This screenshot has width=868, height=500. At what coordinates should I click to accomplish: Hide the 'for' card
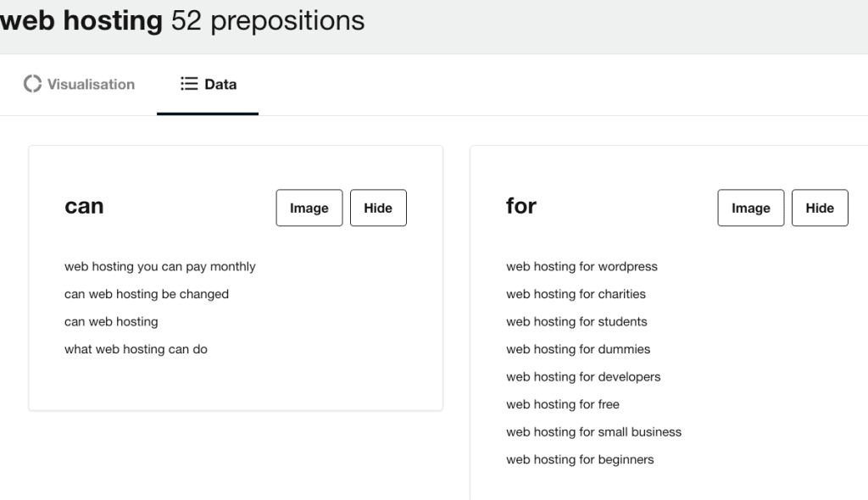pos(820,208)
